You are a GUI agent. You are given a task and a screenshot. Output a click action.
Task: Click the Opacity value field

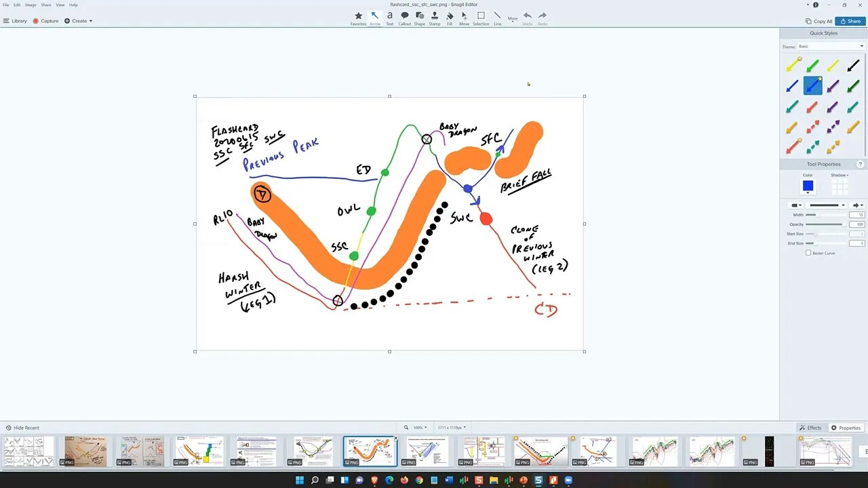[856, 224]
